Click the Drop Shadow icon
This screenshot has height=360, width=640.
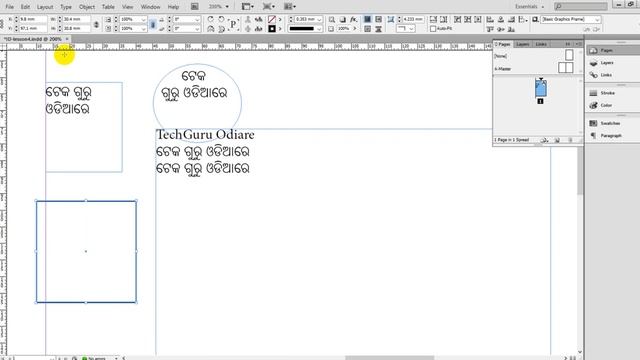point(342,19)
